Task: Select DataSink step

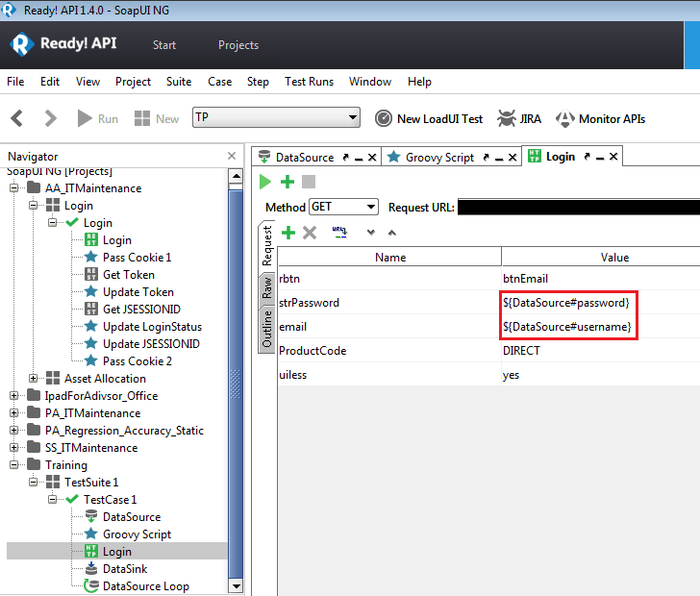Action: click(125, 569)
